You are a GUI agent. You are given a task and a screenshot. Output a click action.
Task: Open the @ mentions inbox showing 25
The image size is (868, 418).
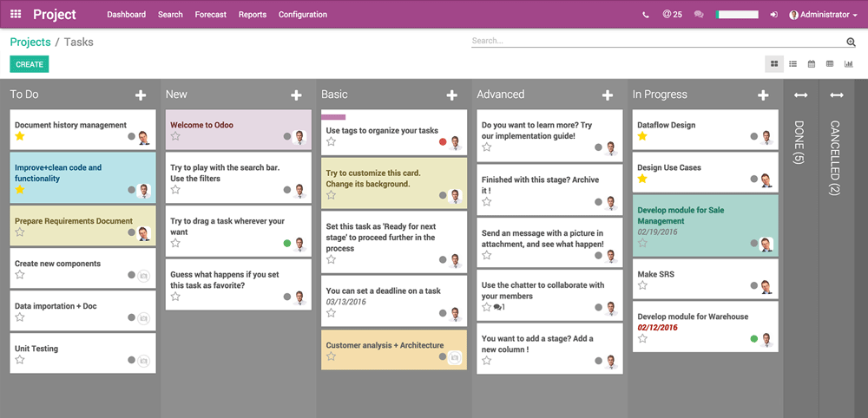pyautogui.click(x=671, y=15)
